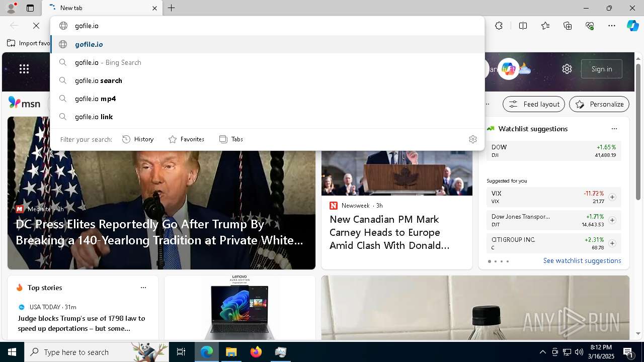This screenshot has height=362, width=644.
Task: Choose the gofile.io search suggestion
Action: (267, 80)
